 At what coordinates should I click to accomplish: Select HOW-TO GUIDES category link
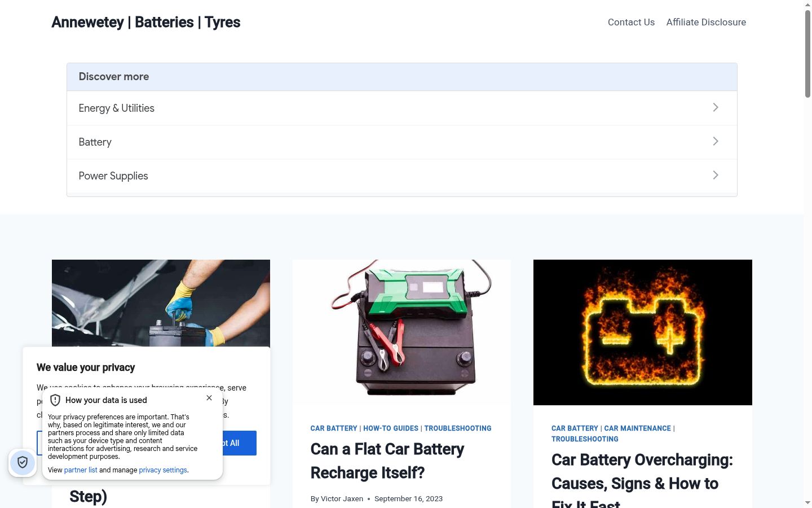pos(391,428)
